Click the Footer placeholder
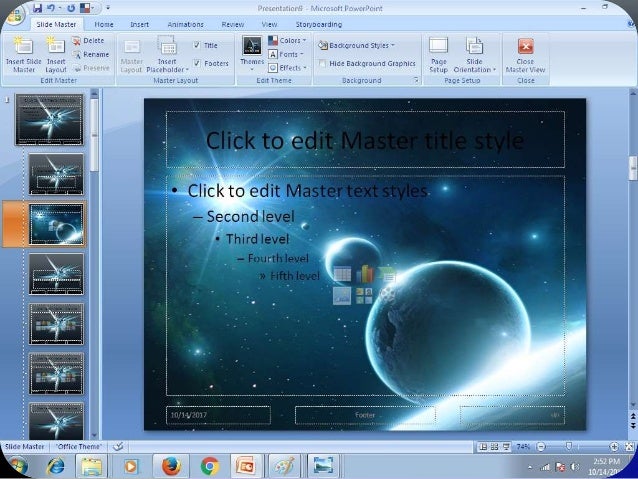This screenshot has height=479, width=638. point(365,415)
